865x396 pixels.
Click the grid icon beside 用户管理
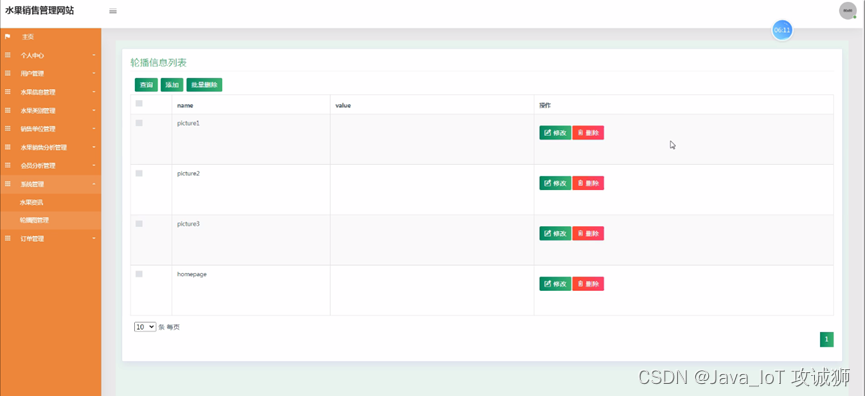[8, 73]
